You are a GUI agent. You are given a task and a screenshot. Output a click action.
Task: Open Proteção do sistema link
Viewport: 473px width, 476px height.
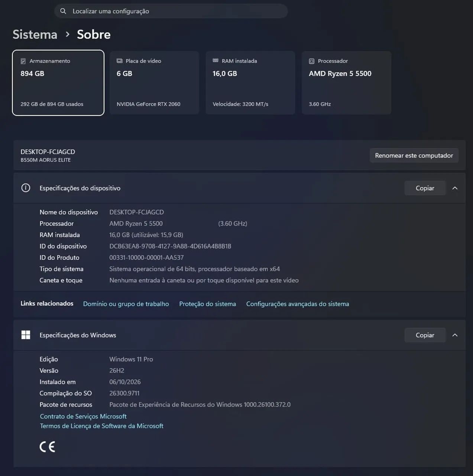pos(207,304)
